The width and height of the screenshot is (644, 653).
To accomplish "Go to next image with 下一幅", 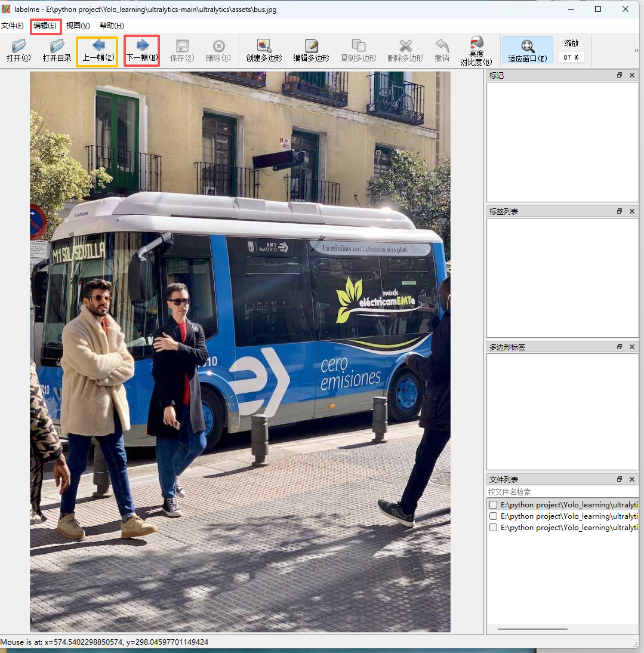I will 142,50.
